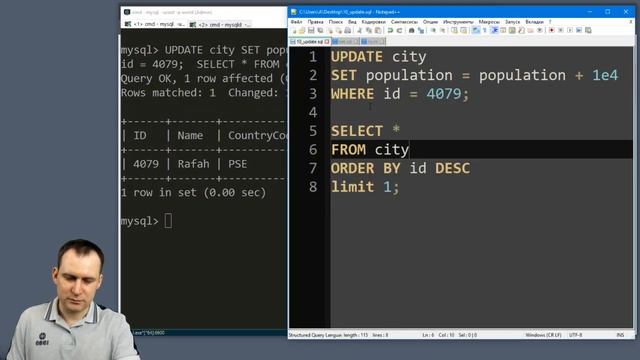Click line number 4 in the margin

[313, 112]
